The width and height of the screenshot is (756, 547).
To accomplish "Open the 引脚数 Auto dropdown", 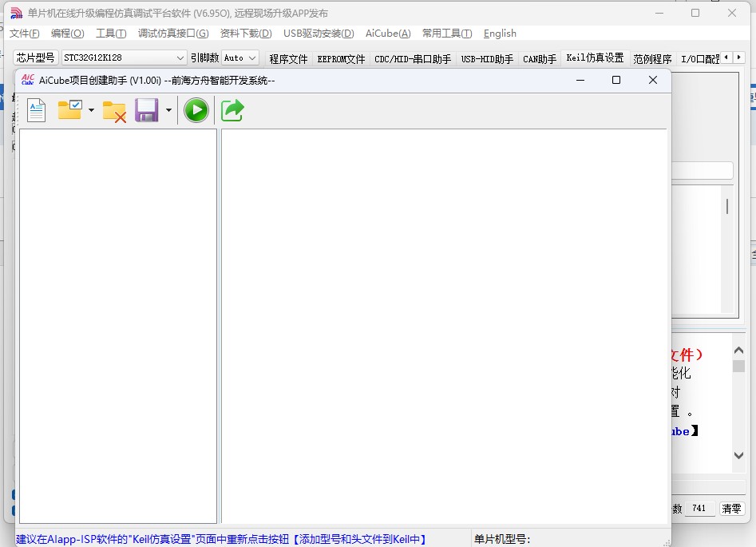I will (240, 57).
